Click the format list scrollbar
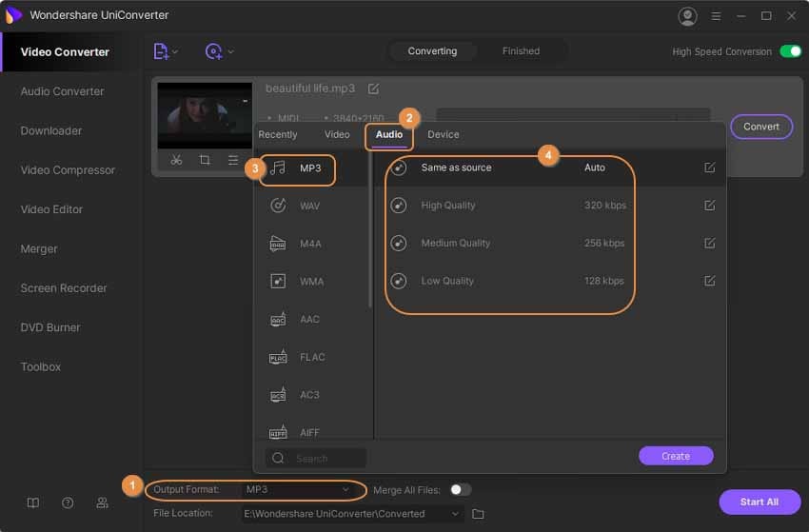The width and height of the screenshot is (809, 532). pos(370,229)
